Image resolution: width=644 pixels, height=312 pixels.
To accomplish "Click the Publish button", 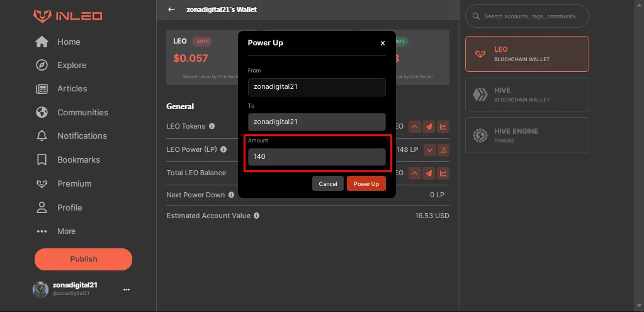I will (x=83, y=259).
